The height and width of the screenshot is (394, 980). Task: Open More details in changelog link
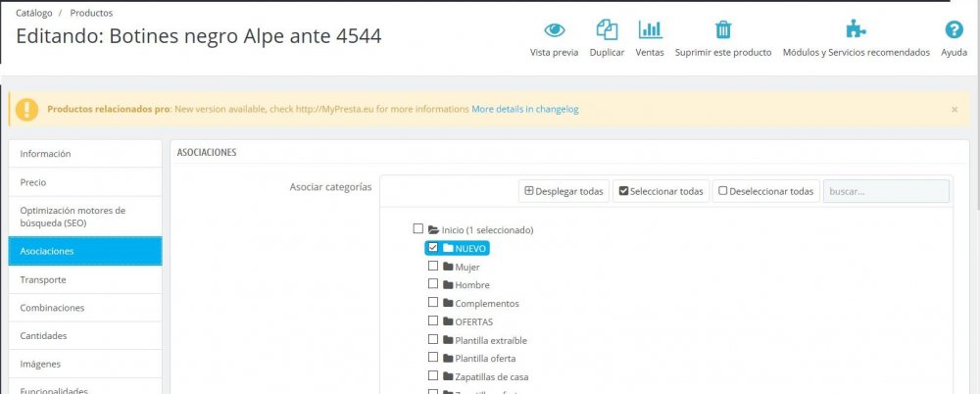525,109
